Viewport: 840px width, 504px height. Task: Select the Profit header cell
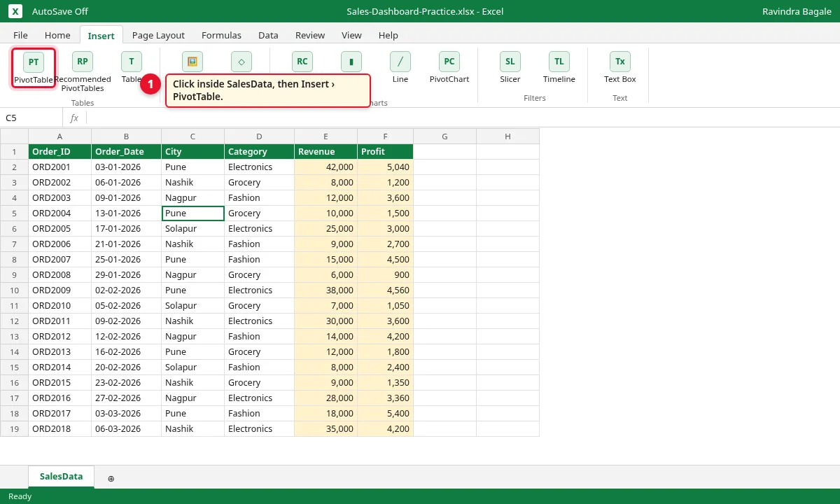coord(385,151)
